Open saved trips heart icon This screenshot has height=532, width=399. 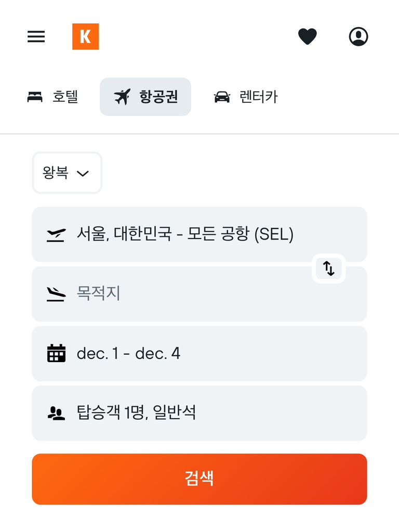307,37
